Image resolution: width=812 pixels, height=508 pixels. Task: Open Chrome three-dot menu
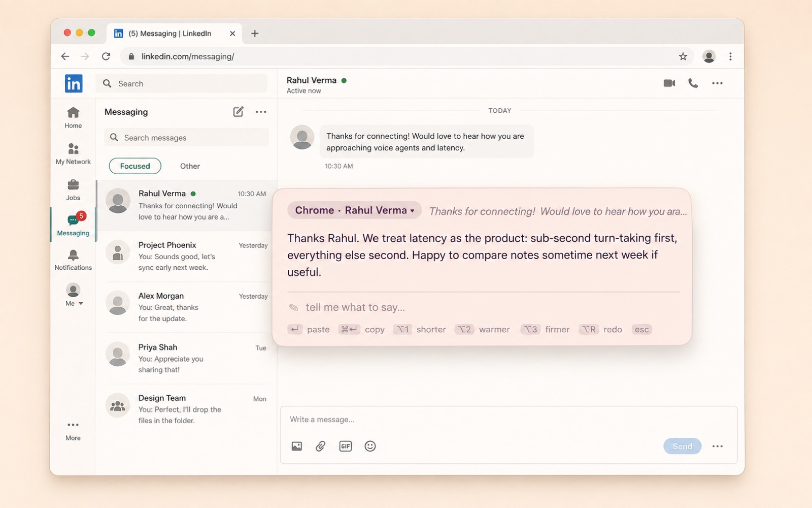[730, 56]
